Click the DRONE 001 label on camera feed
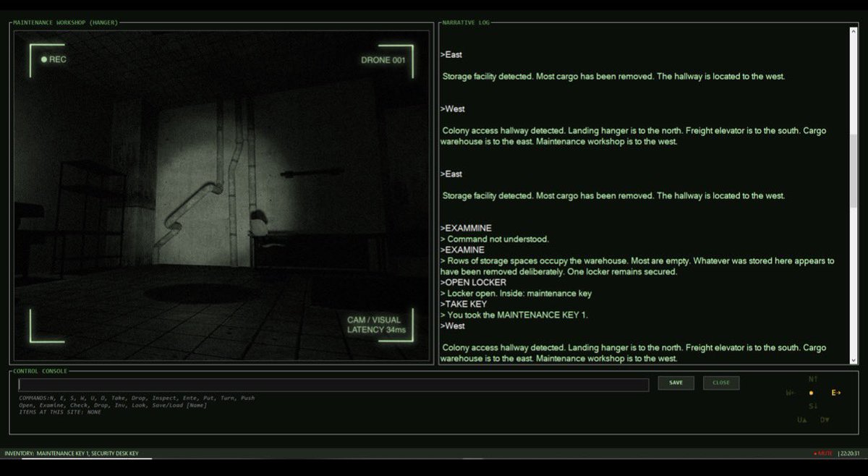 [x=383, y=60]
